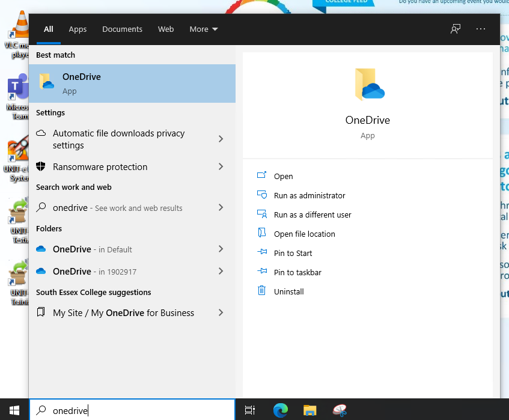Click VLC media player desktop shortcut
509x420 pixels.
[18, 34]
